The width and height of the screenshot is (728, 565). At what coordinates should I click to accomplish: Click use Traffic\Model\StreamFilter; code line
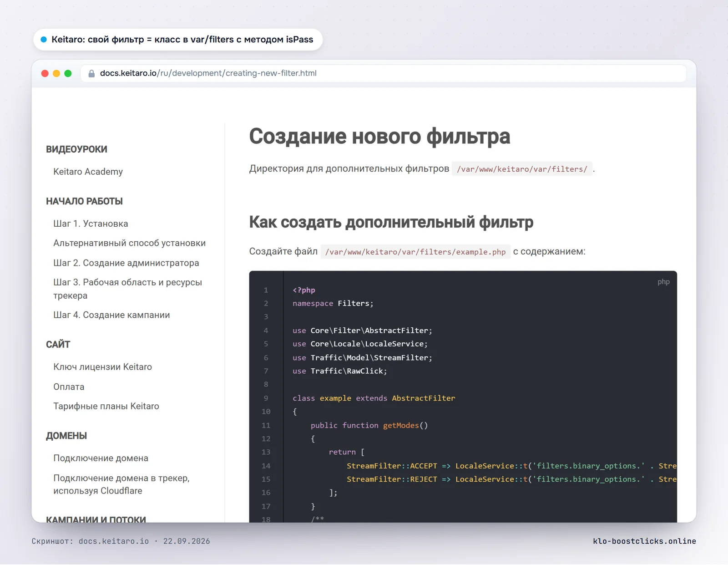[362, 358]
